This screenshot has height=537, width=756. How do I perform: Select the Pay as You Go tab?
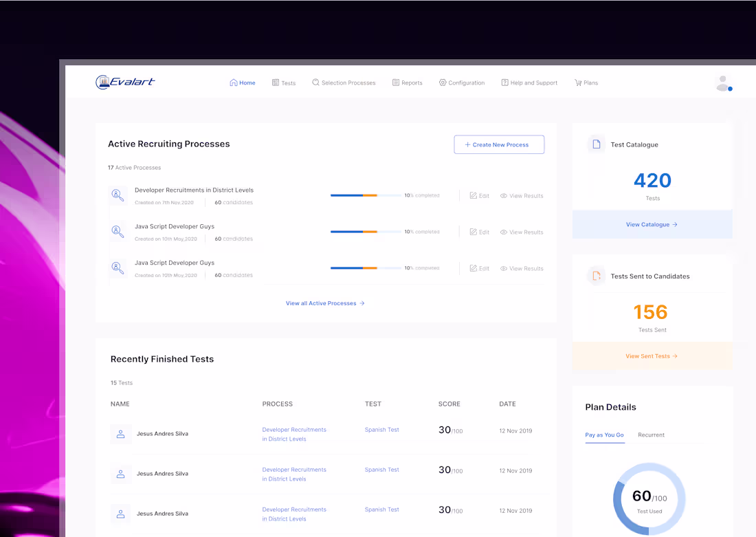(605, 435)
